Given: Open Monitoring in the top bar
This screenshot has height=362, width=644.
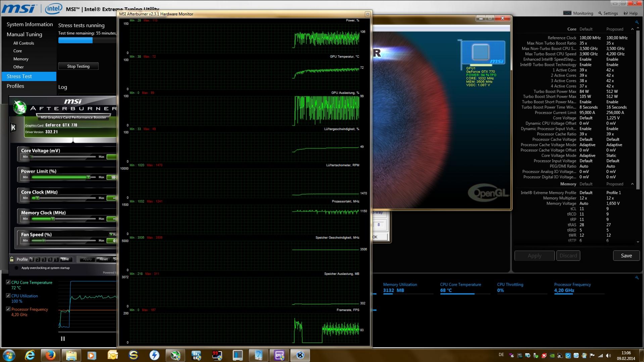Looking at the screenshot, I should [578, 13].
